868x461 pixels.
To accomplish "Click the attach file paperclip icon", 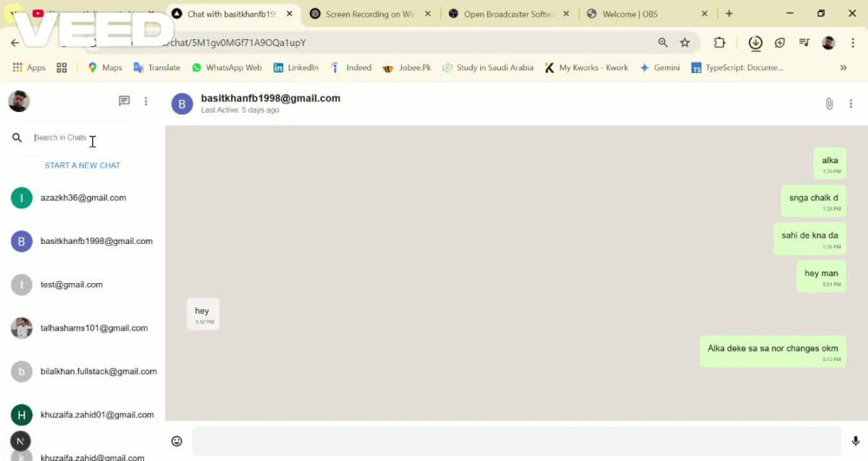I will pyautogui.click(x=829, y=103).
